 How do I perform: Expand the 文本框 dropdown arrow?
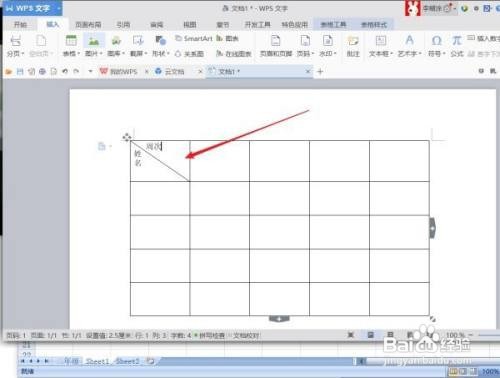tap(392, 54)
